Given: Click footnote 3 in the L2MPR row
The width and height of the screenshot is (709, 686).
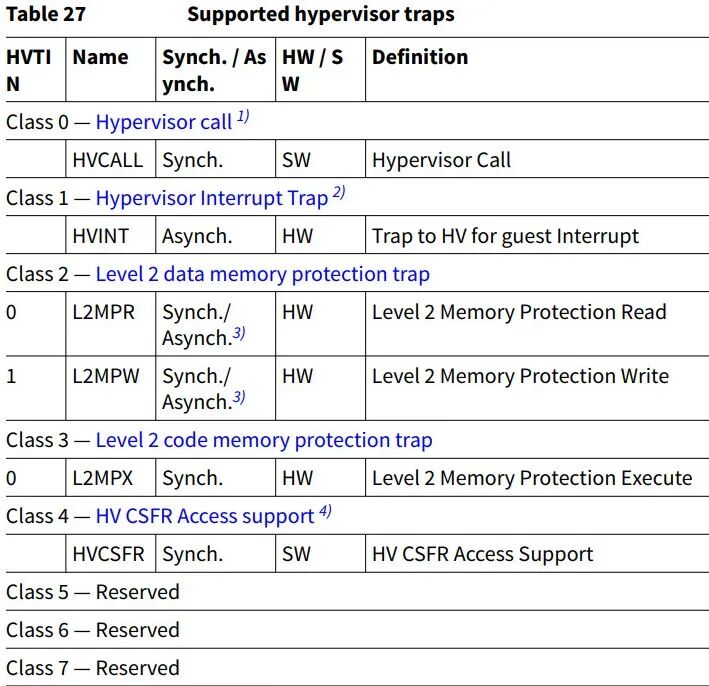Looking at the screenshot, I should [239, 333].
